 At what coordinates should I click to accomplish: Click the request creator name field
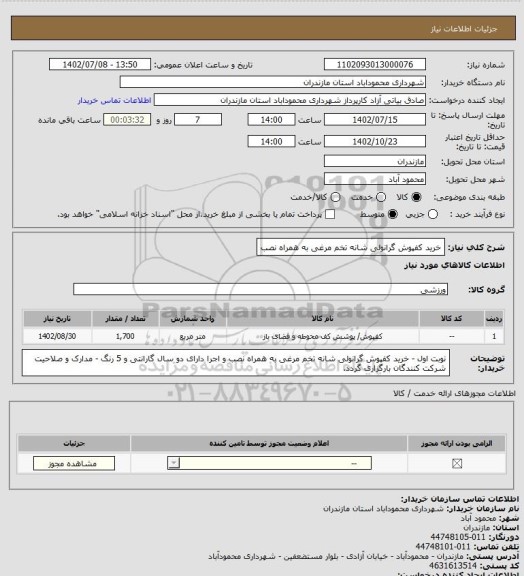tap(290, 100)
